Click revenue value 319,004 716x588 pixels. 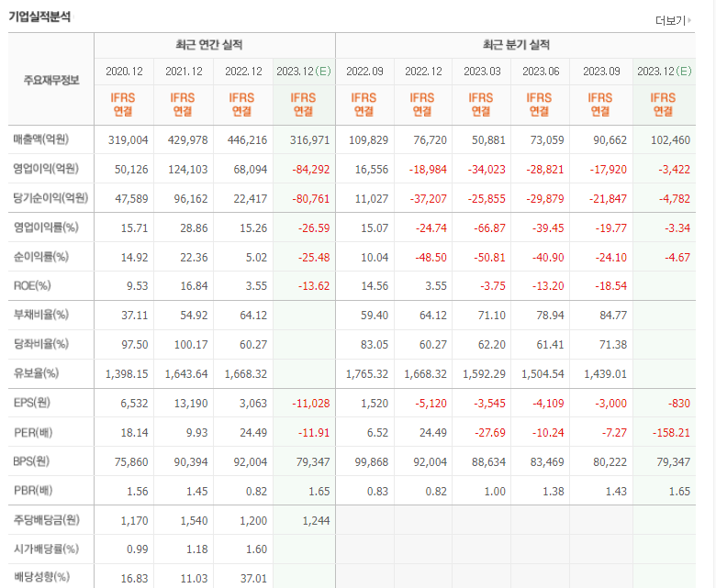click(x=128, y=140)
